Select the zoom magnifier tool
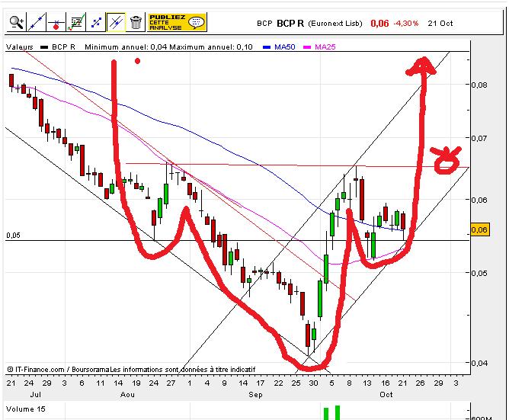The width and height of the screenshot is (509, 420). click(16, 22)
